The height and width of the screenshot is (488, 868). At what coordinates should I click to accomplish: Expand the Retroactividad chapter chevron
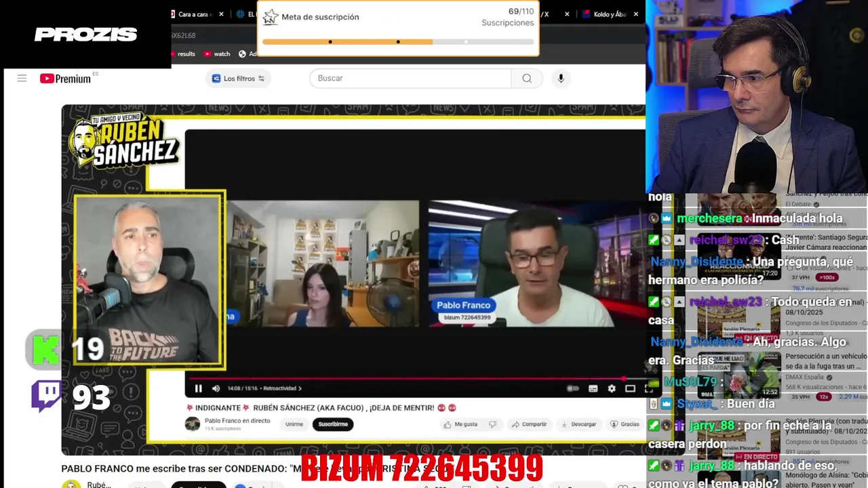click(x=300, y=388)
